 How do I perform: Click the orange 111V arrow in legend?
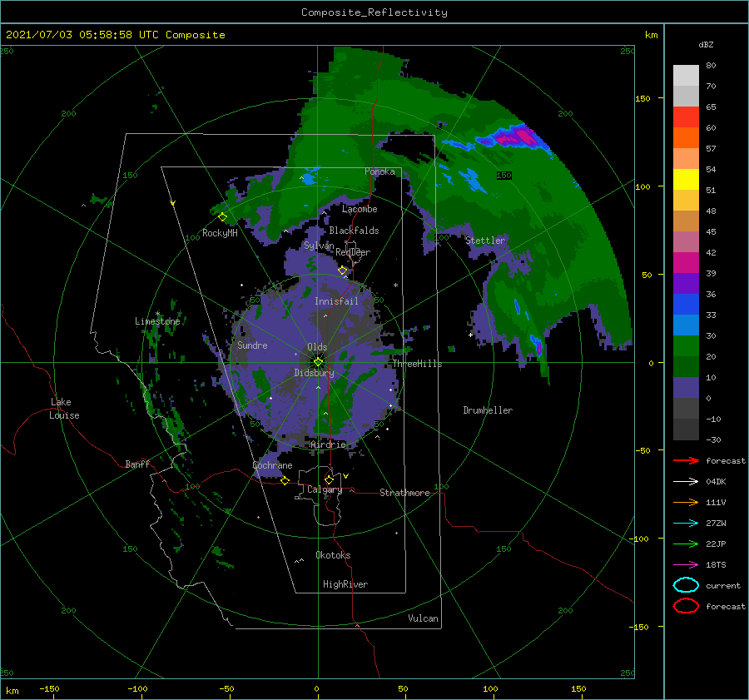[x=686, y=502]
